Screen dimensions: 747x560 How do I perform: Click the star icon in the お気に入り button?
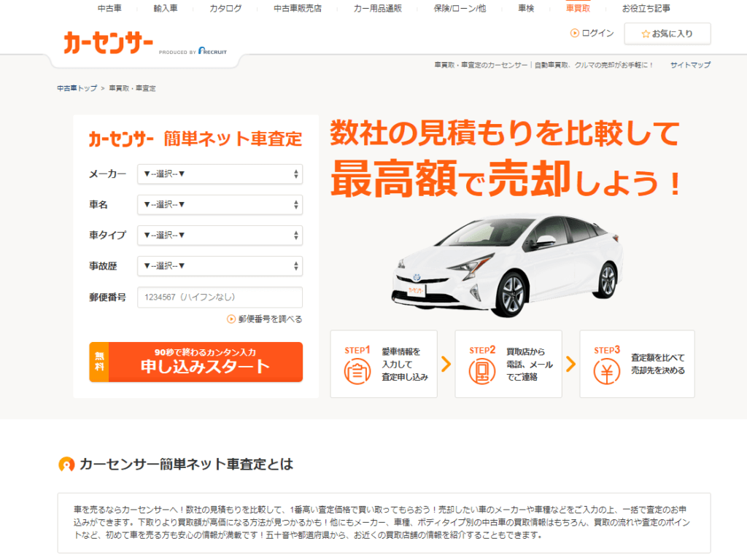(646, 34)
